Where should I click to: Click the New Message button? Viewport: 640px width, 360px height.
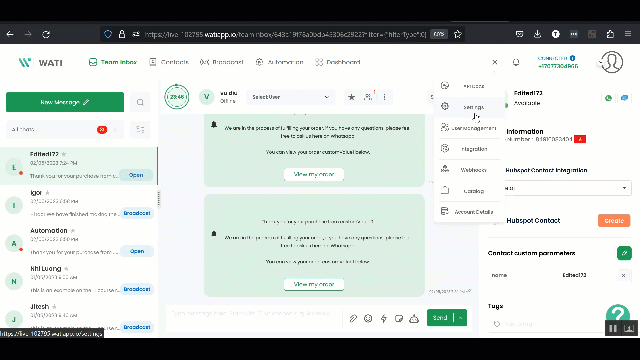(65, 102)
